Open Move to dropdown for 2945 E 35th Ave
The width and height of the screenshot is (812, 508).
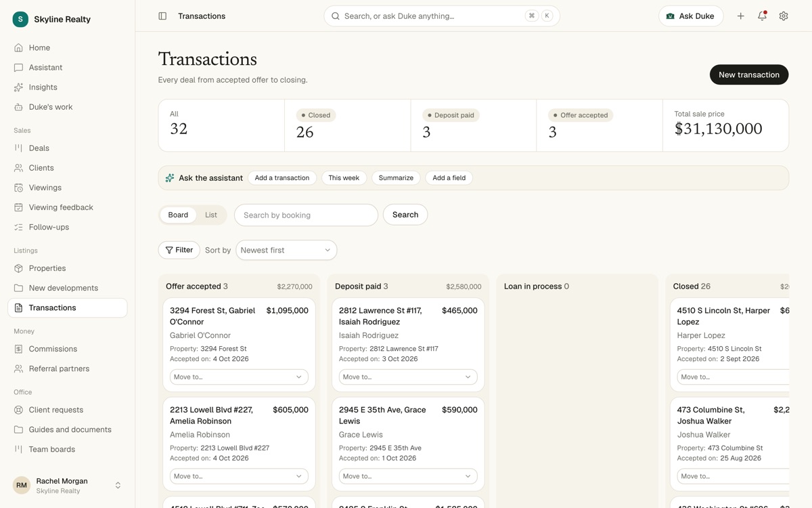408,476
